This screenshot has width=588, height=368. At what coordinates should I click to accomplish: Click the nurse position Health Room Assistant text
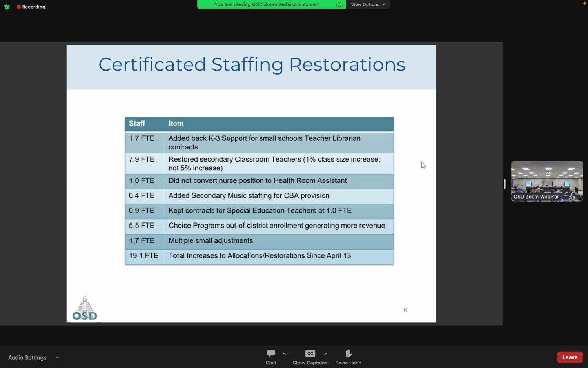[x=258, y=181]
